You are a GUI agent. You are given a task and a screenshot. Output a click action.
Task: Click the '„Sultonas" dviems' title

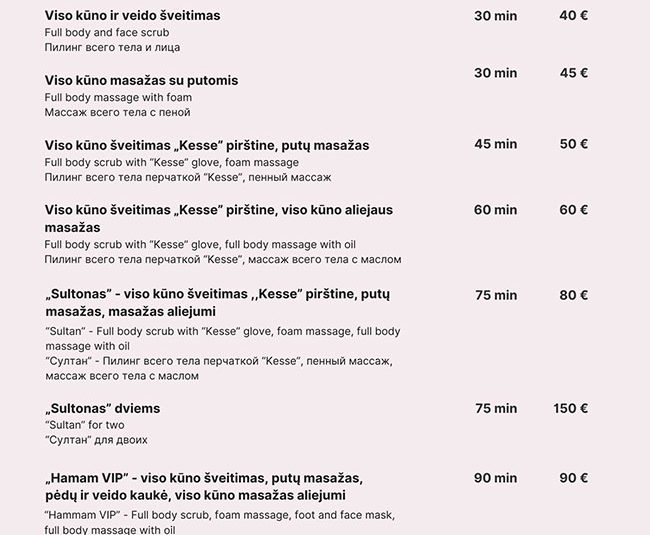102,408
